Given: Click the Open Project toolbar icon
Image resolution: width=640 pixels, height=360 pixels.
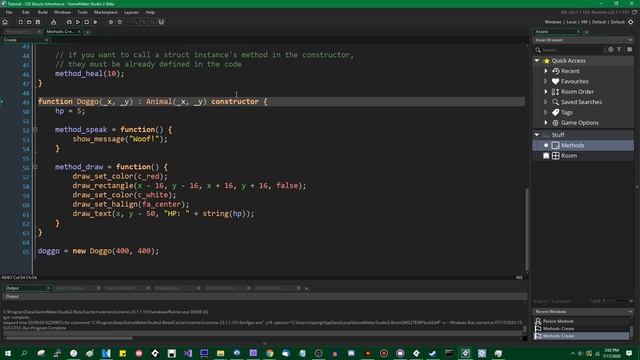Looking at the screenshot, I should pyautogui.click(x=29, y=22).
